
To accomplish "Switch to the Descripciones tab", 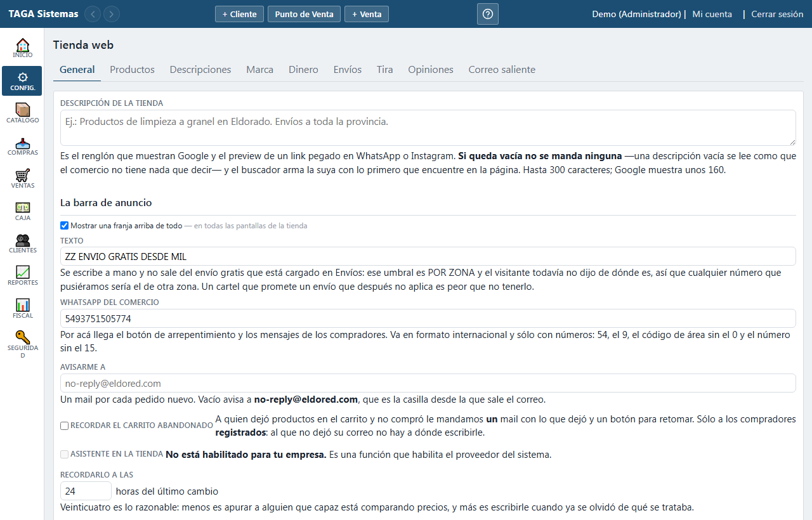I will click(200, 70).
